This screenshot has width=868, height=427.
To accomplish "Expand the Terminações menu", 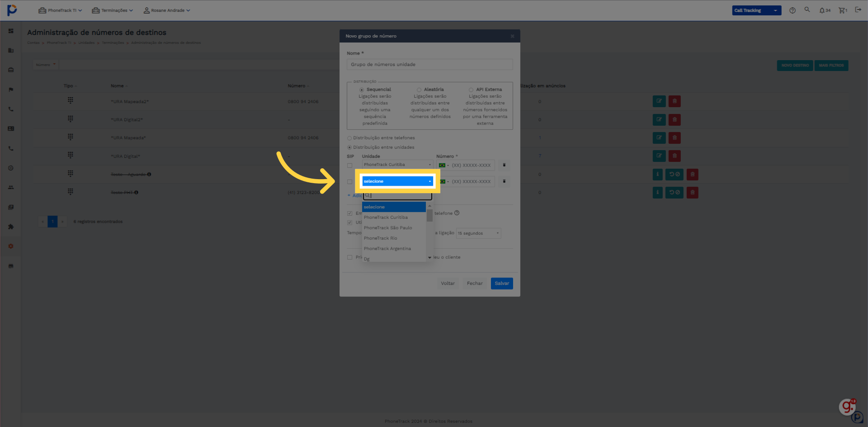I will 112,10.
